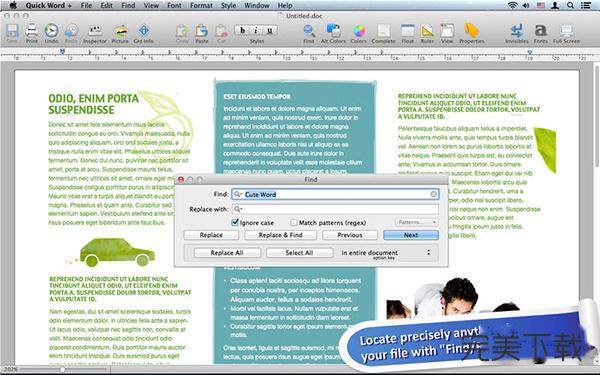Screen dimensions: 600x375
Task: Open the 'In entire document' scope popup
Action: pyautogui.click(x=386, y=253)
